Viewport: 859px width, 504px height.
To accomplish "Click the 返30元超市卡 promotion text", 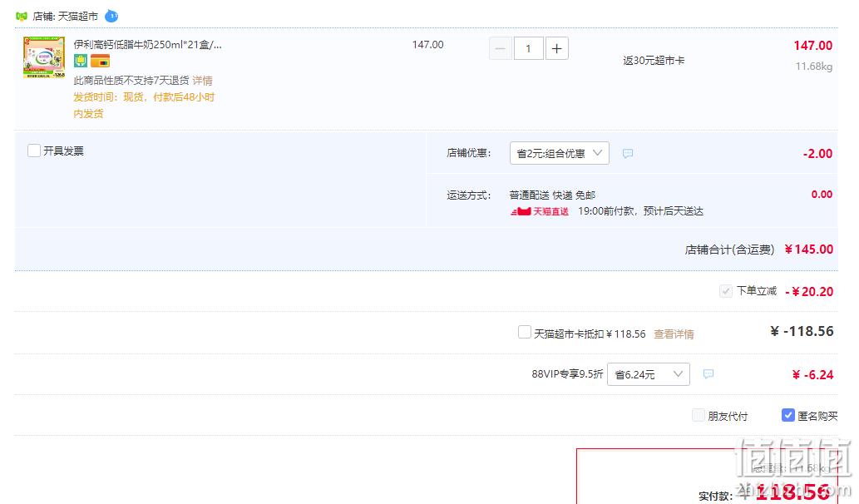I will point(654,60).
